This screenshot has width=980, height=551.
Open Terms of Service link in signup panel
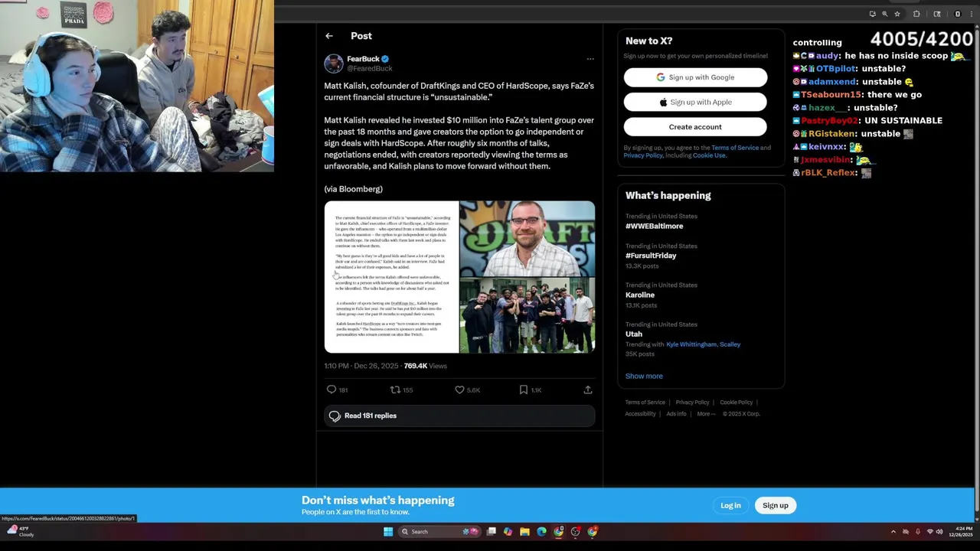point(735,148)
